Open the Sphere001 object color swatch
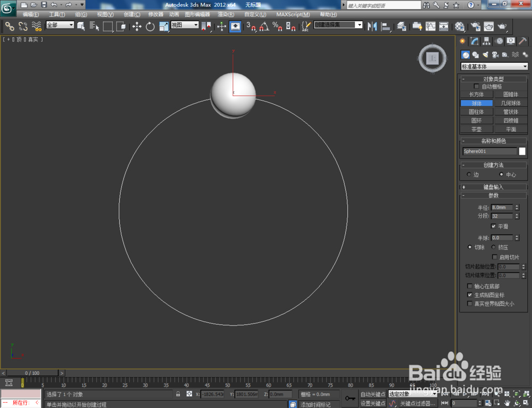This screenshot has height=408, width=532. tap(522, 151)
